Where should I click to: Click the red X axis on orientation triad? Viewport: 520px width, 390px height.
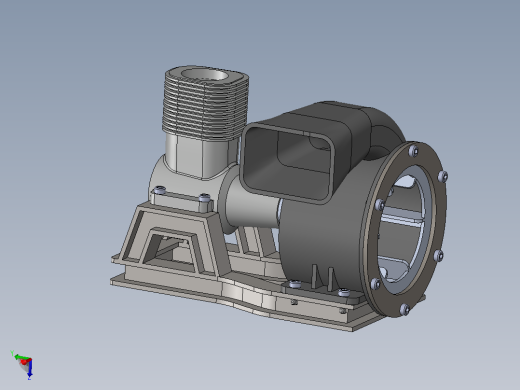tap(25, 361)
